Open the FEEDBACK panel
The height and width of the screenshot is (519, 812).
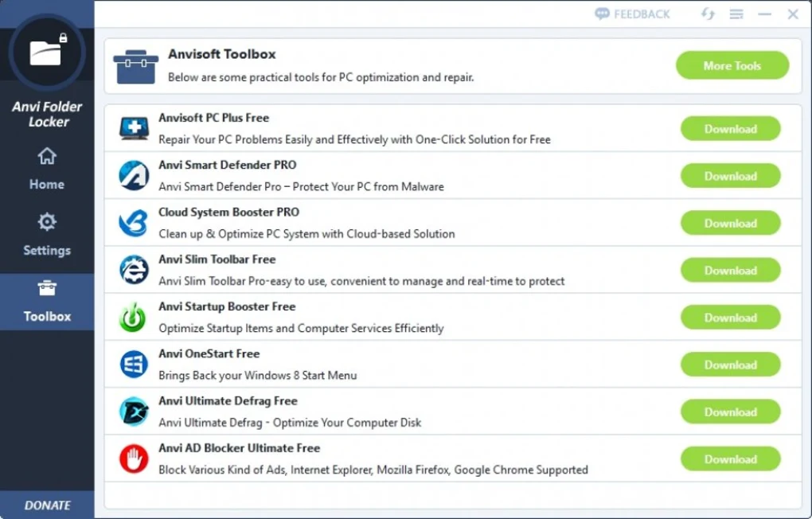click(630, 14)
